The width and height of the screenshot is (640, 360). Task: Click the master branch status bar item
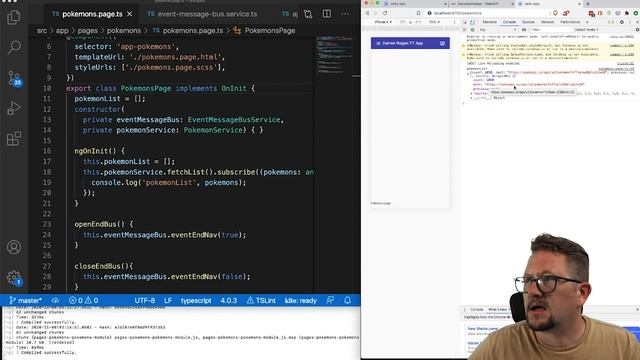click(x=25, y=300)
